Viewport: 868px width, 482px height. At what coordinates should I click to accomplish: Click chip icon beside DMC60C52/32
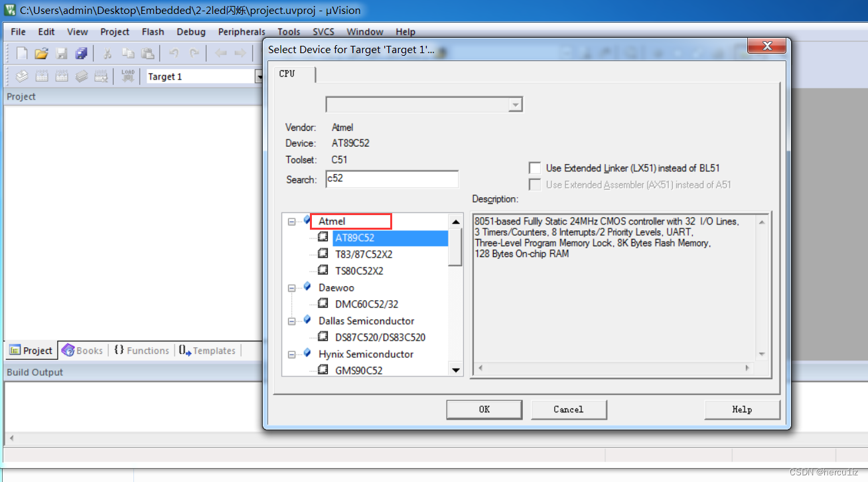323,303
